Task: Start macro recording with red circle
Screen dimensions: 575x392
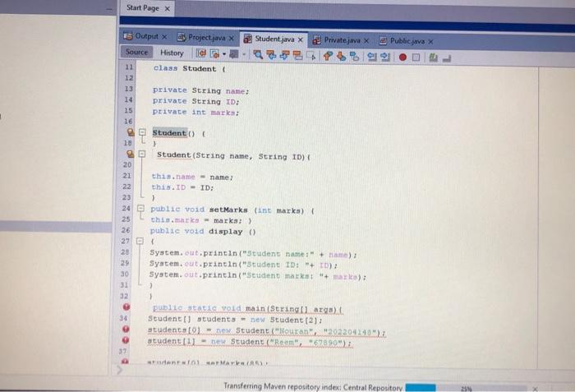Action: pyautogui.click(x=402, y=58)
